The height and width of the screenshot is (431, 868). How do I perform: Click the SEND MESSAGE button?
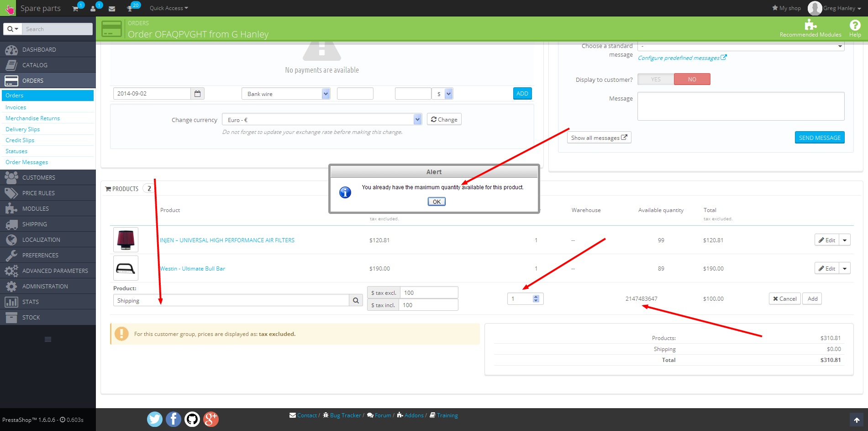coord(820,138)
